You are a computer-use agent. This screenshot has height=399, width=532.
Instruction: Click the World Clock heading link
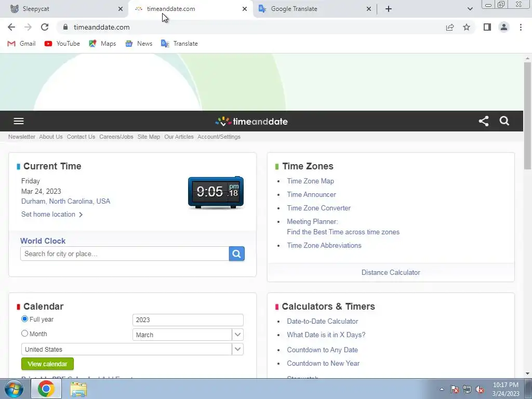(x=43, y=241)
